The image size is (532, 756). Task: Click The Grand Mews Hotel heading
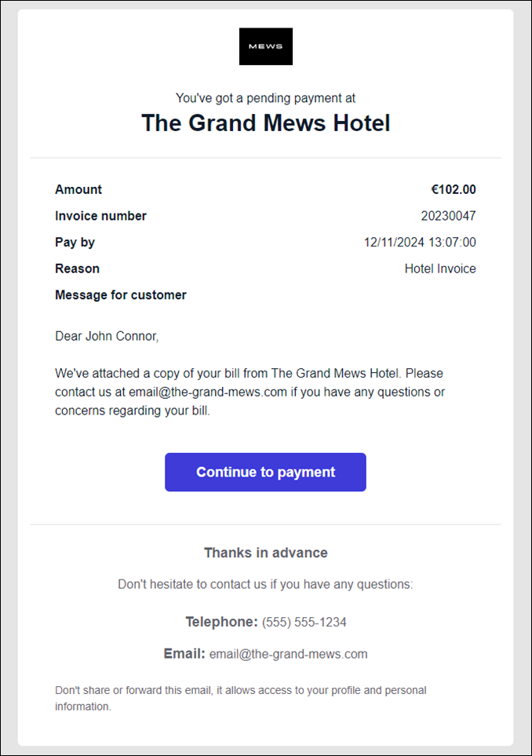265,123
